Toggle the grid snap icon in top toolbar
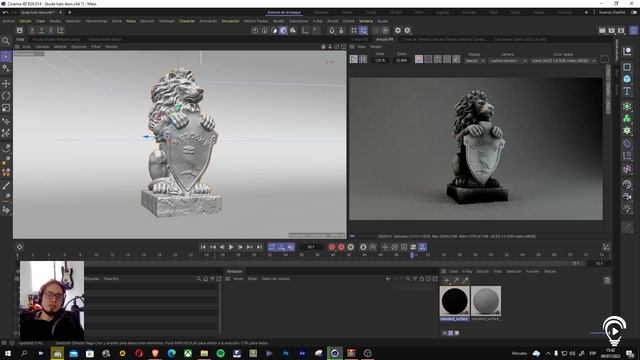The image size is (640, 360). click(x=354, y=30)
